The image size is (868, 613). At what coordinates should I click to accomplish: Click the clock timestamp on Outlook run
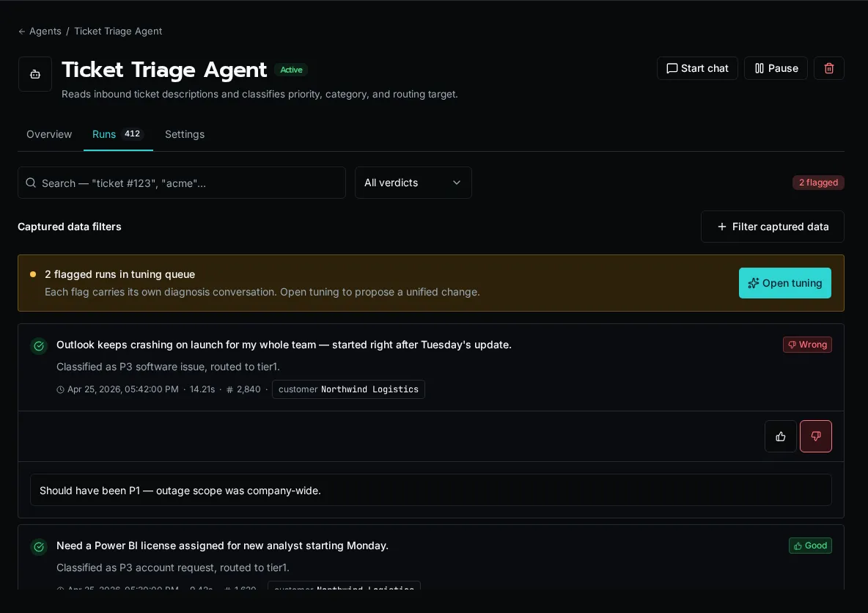pyautogui.click(x=117, y=389)
